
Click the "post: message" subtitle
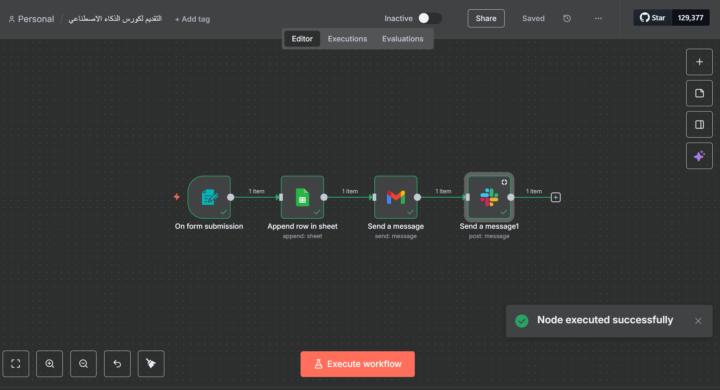[489, 236]
